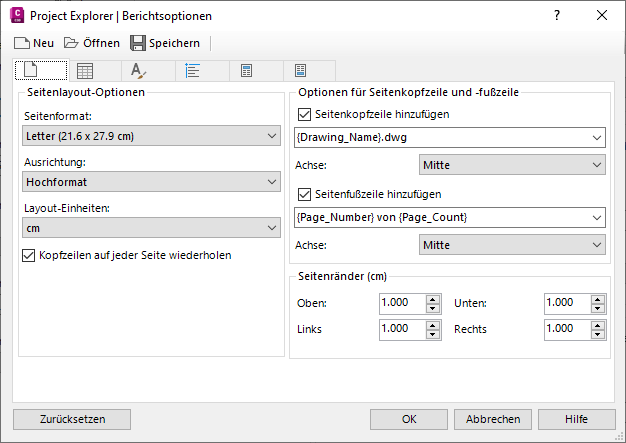Screen dimensions: 626x443
Task: Click the Abbrechen button
Action: (x=493, y=419)
